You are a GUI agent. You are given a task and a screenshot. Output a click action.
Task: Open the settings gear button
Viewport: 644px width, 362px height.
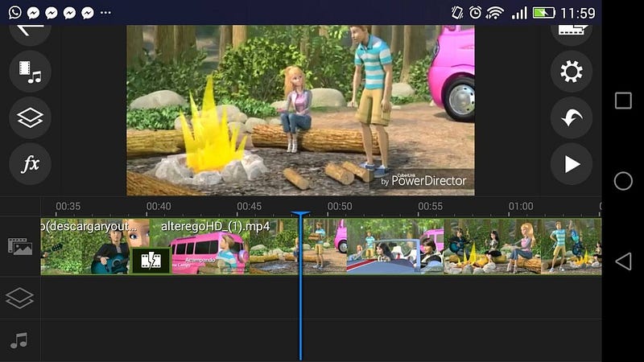572,72
